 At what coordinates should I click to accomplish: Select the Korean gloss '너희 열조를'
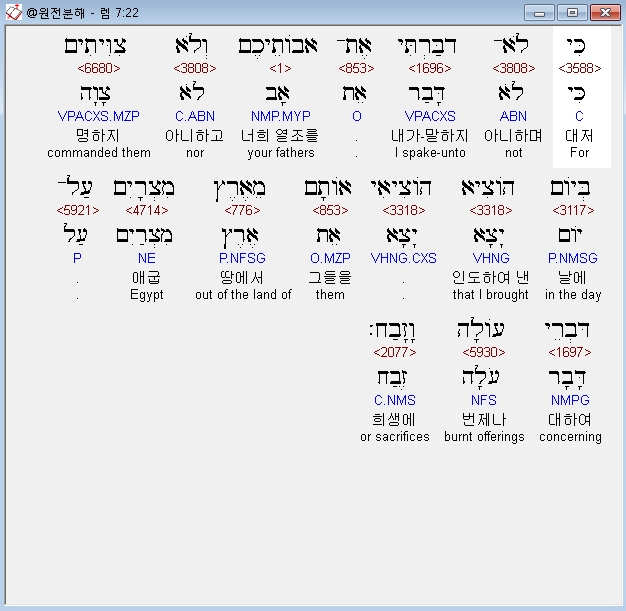coord(280,136)
